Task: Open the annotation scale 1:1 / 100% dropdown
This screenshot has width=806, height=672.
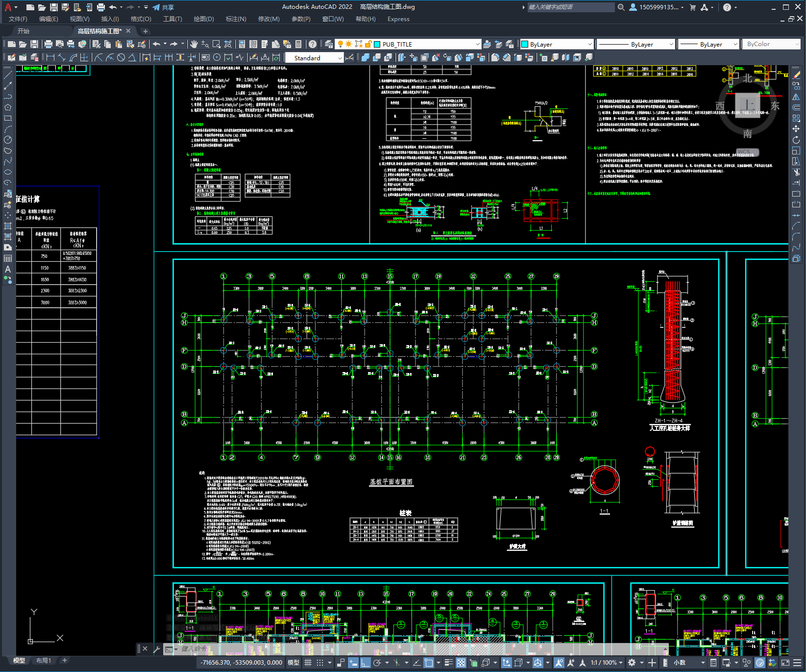Action: (606, 663)
